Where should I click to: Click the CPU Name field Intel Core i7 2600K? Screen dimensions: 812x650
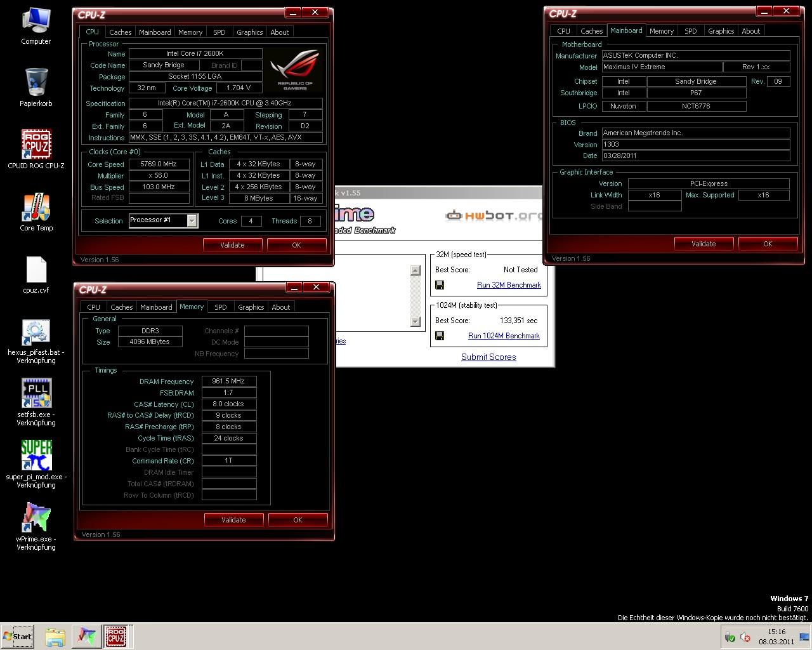coord(195,54)
